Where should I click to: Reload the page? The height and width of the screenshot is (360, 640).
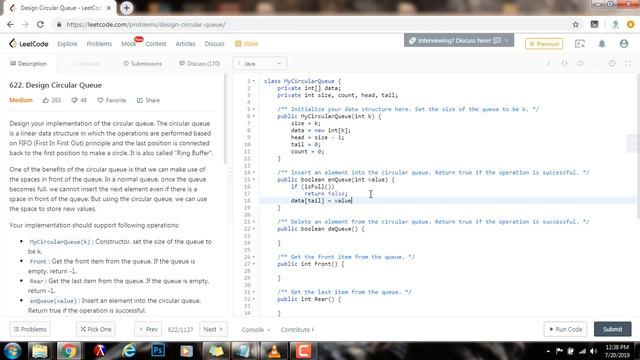tap(40, 24)
